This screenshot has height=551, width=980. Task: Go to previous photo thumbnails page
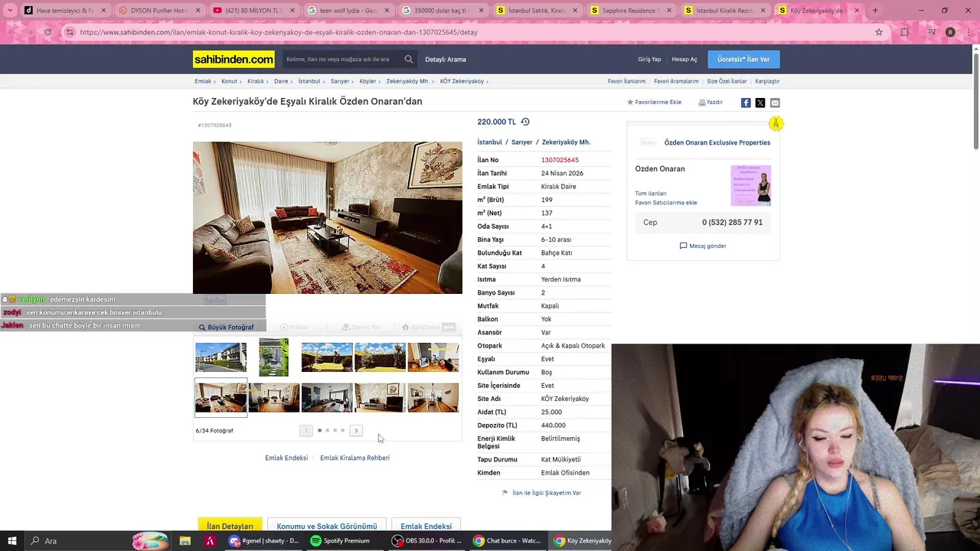(306, 431)
